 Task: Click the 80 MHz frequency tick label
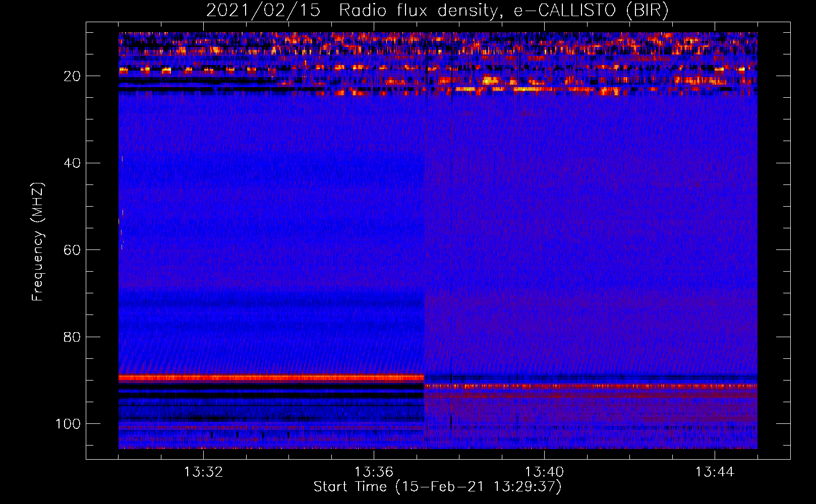point(72,337)
